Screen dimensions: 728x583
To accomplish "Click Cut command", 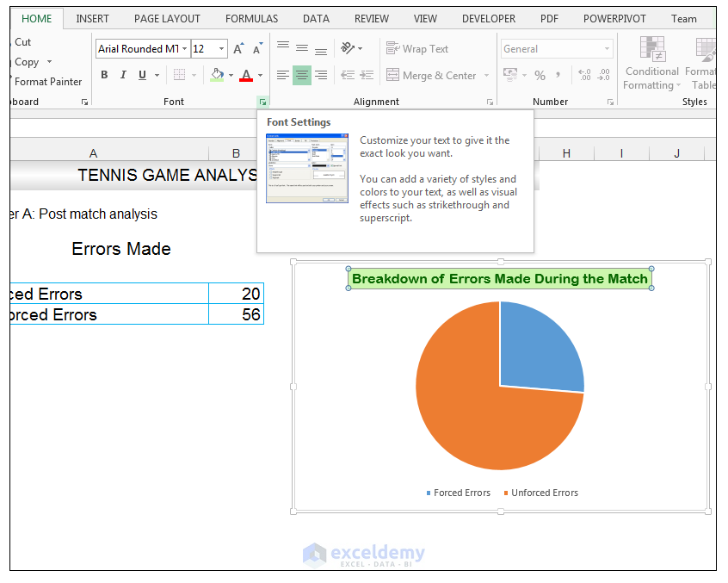I will point(22,42).
